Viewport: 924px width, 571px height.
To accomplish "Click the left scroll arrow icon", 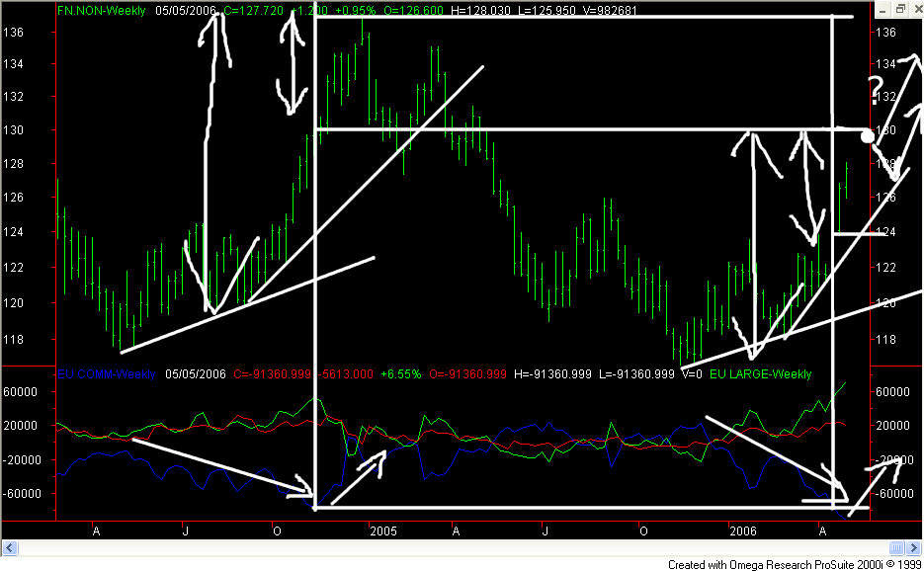I will (10, 548).
